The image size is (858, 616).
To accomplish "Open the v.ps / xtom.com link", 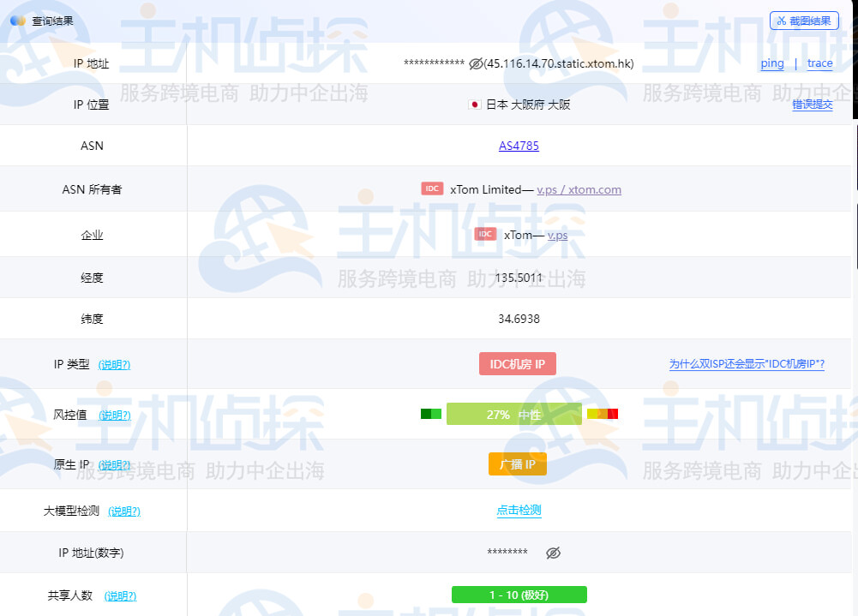I will click(579, 189).
